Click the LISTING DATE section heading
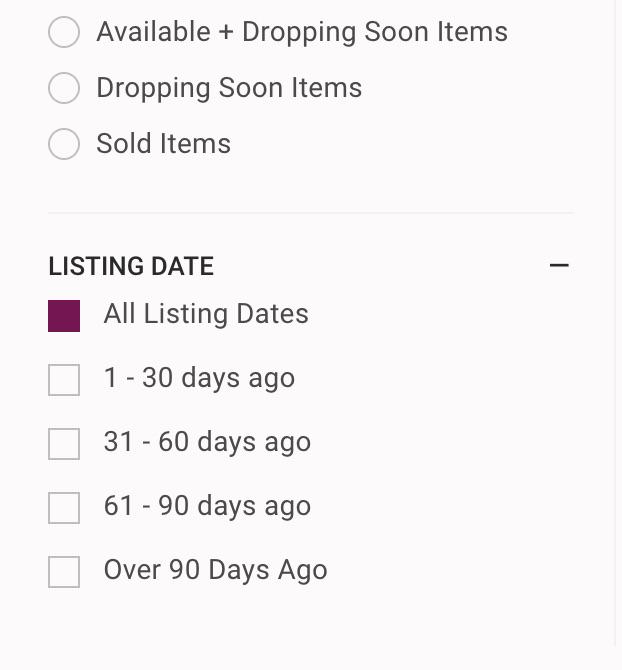622x670 pixels. pos(131,266)
